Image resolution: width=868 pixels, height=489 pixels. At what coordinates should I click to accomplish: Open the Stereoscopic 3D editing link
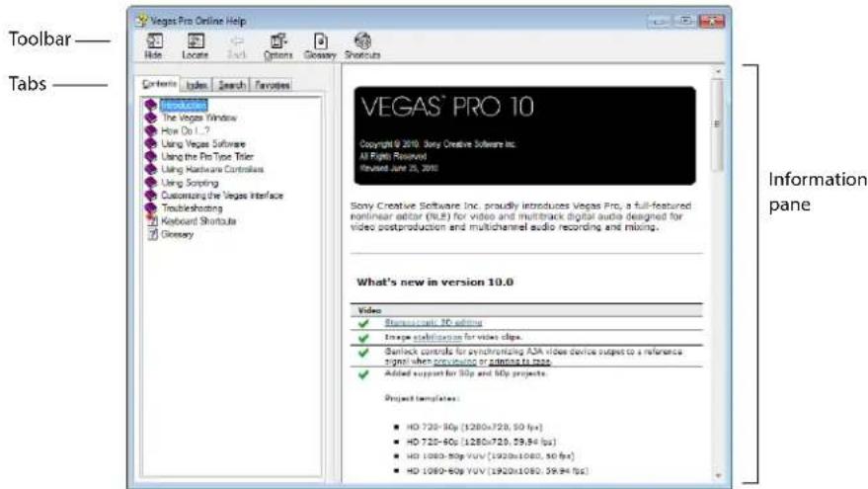click(x=434, y=322)
